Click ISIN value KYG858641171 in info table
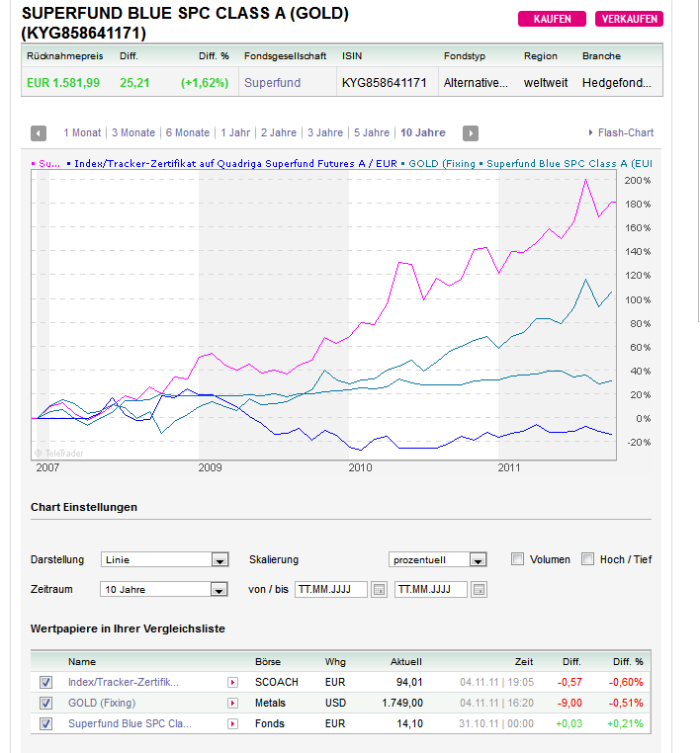Image resolution: width=700 pixels, height=753 pixels. 384,83
